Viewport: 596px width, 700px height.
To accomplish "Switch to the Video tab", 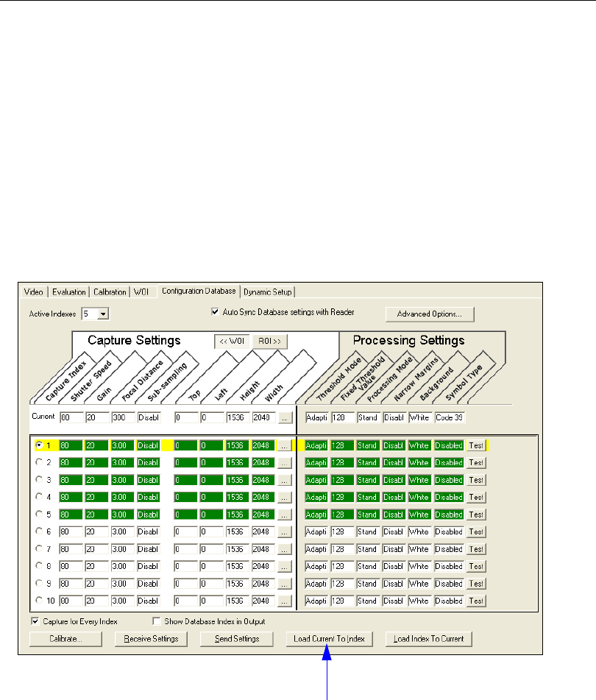I will coord(33,292).
